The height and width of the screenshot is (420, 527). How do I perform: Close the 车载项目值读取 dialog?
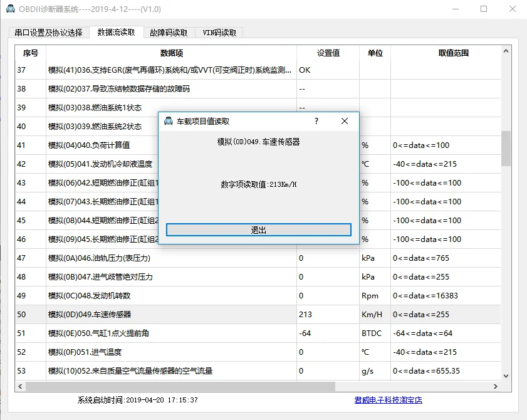tap(345, 121)
